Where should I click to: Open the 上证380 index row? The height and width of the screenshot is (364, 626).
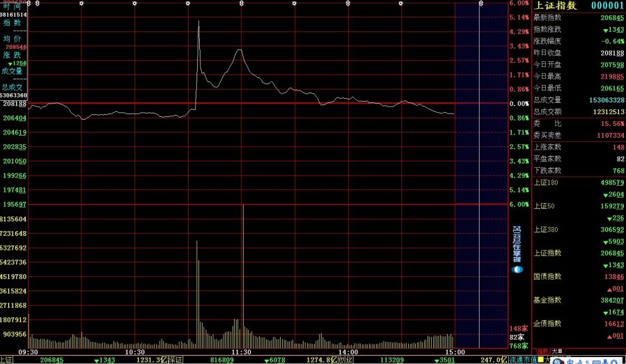pos(579,230)
